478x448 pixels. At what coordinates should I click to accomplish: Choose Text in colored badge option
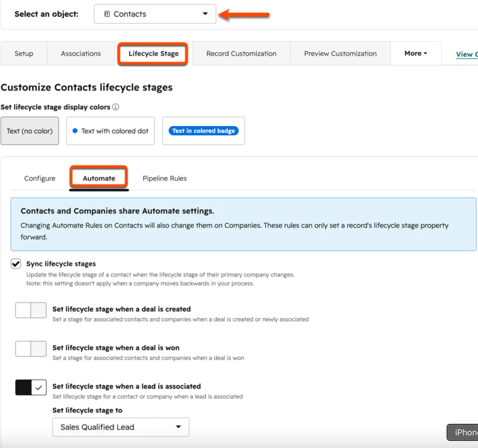203,131
